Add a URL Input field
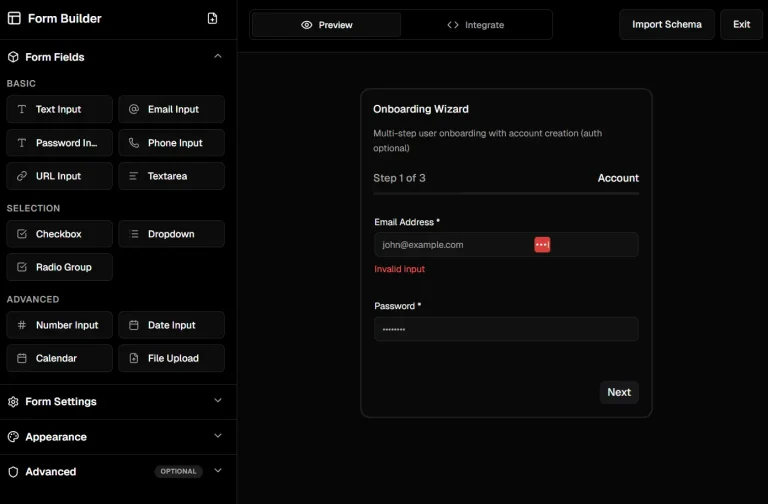Viewport: 768px width, 504px height. click(x=60, y=176)
